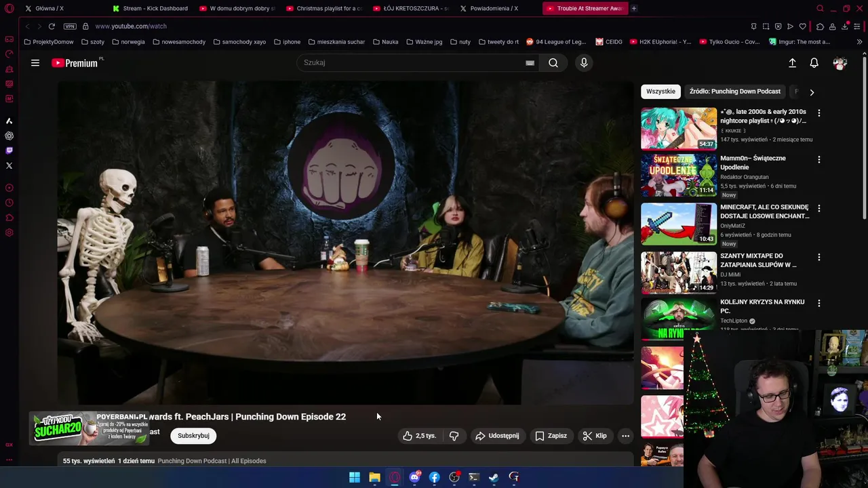Open the Twitch sidebar icon
Screen dimensions: 868x488
9,150
